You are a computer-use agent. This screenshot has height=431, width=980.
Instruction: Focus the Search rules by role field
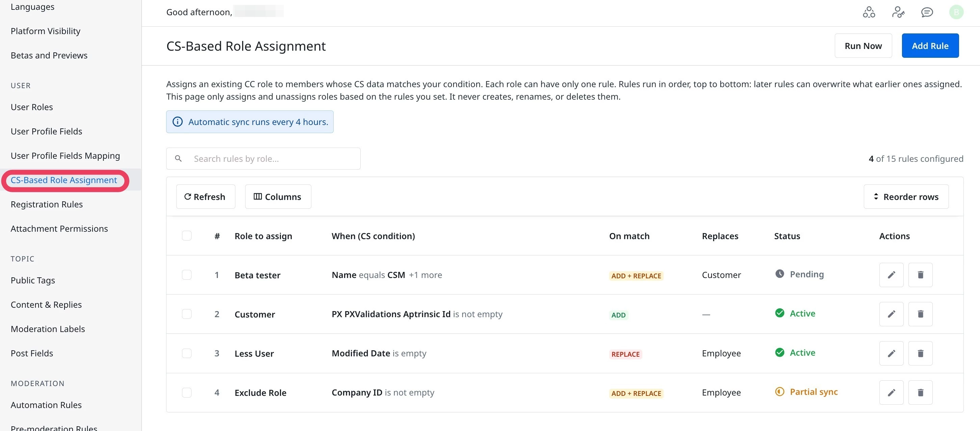click(263, 159)
